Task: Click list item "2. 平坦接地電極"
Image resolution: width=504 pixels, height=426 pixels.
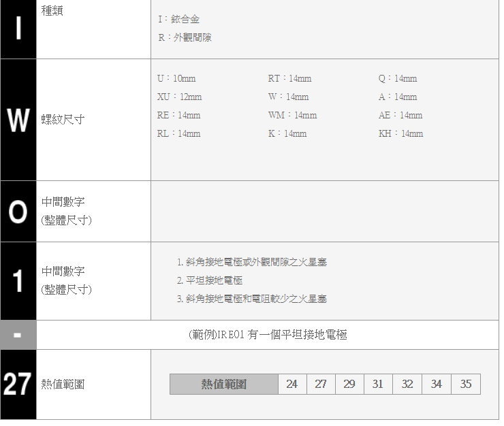Action: coord(210,280)
